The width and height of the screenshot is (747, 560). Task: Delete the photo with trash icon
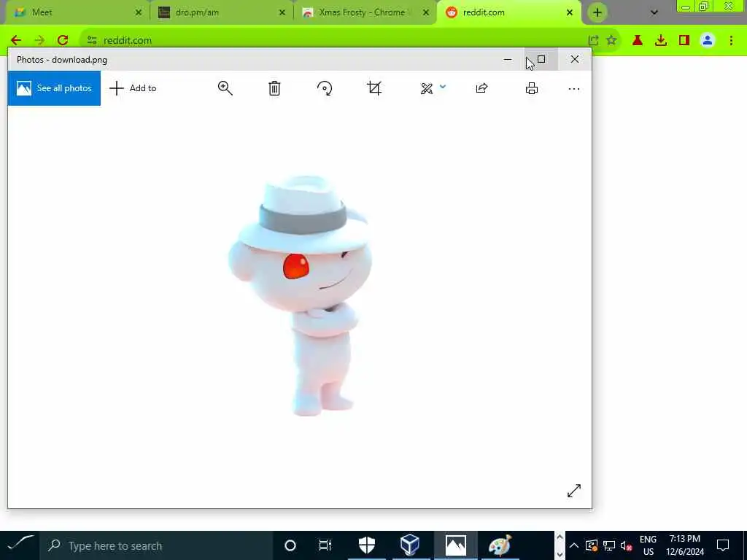coord(274,88)
